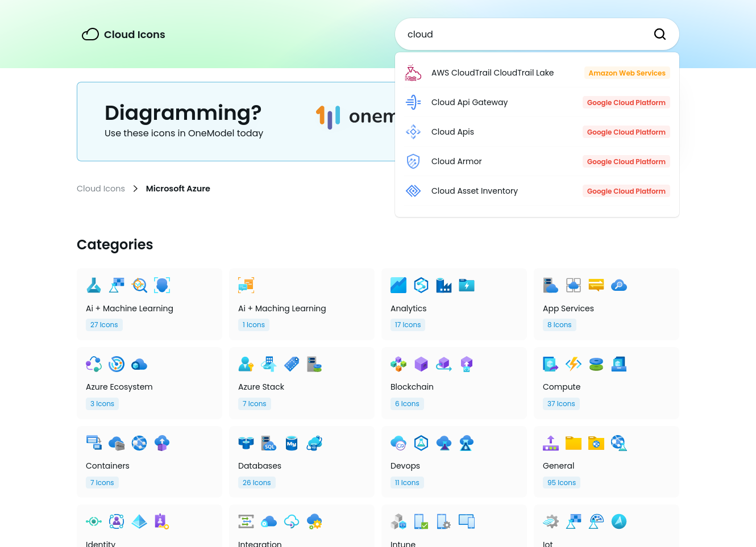Click the Categories heading

coord(115,245)
